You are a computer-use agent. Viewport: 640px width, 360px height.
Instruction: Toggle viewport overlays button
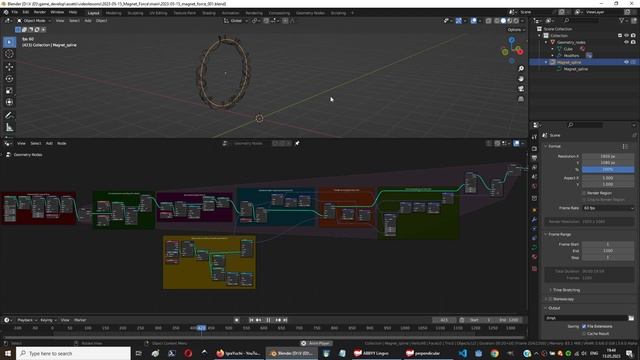(473, 21)
